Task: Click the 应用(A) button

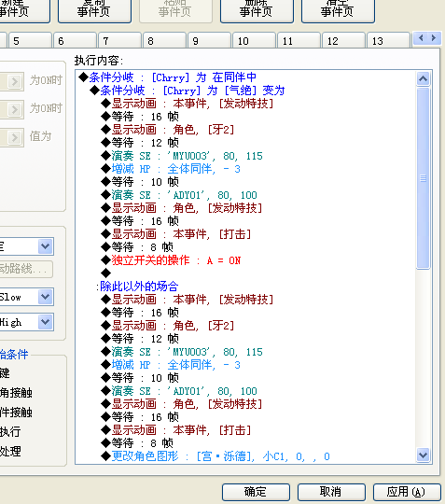Action: coord(407,492)
